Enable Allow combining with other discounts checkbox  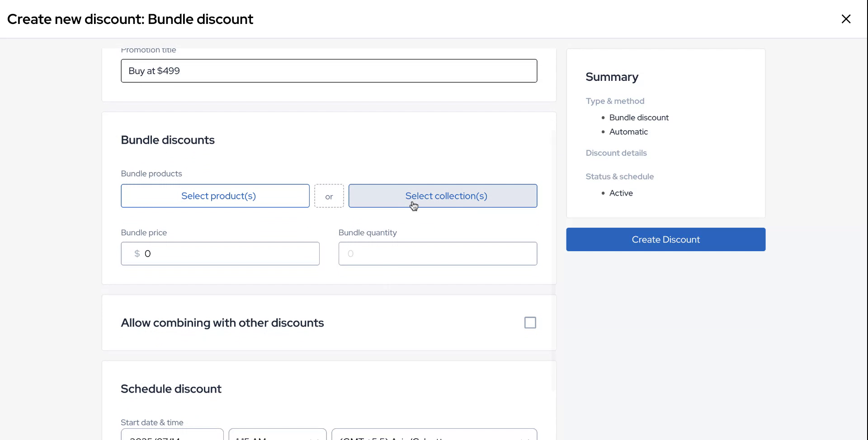tap(530, 323)
